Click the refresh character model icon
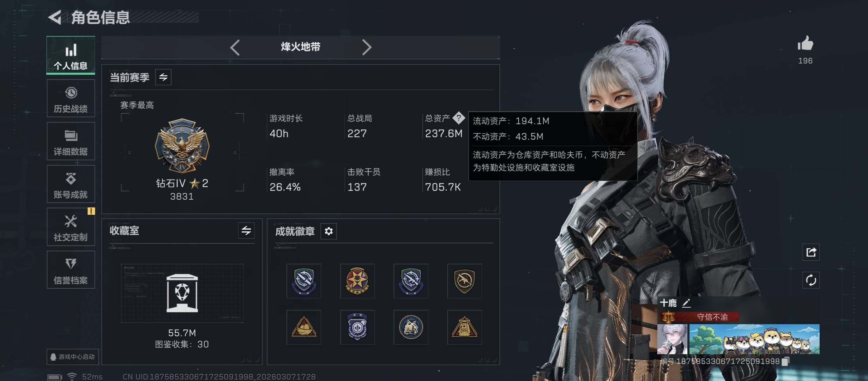 click(811, 280)
